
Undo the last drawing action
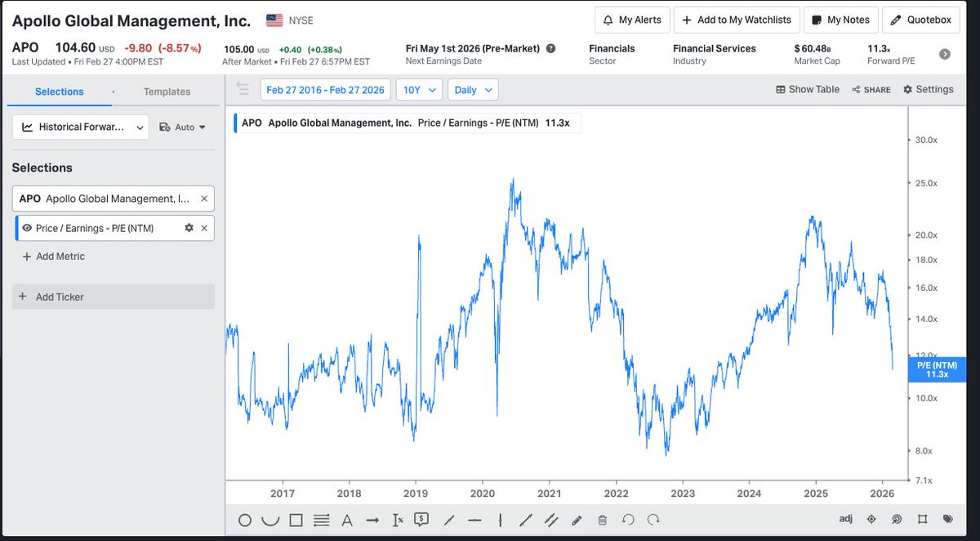pos(628,520)
